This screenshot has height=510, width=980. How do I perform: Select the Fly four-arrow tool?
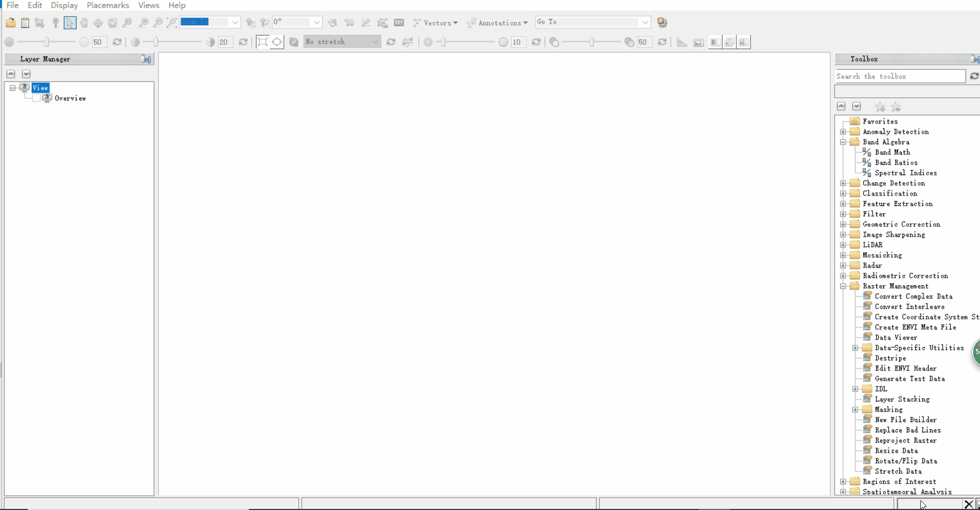coord(98,23)
